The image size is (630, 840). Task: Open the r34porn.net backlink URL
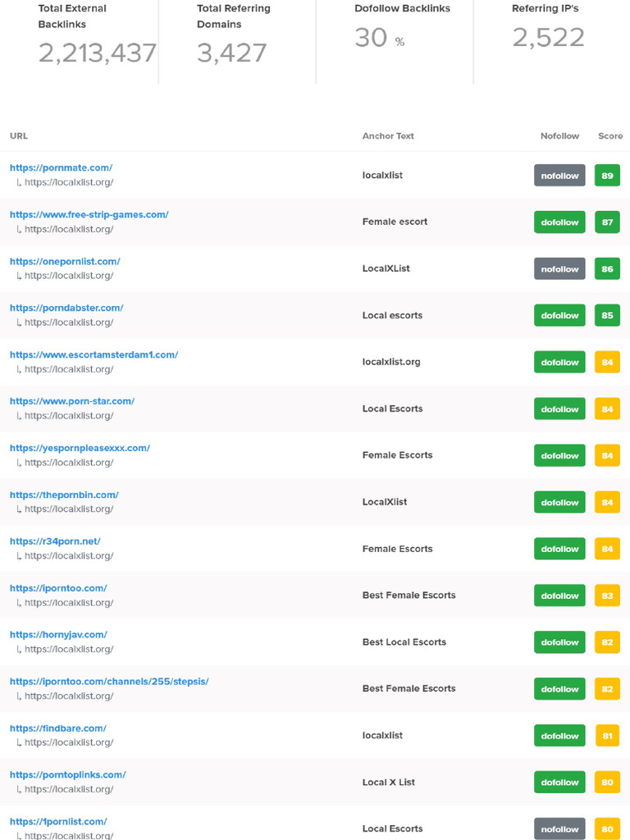(55, 541)
